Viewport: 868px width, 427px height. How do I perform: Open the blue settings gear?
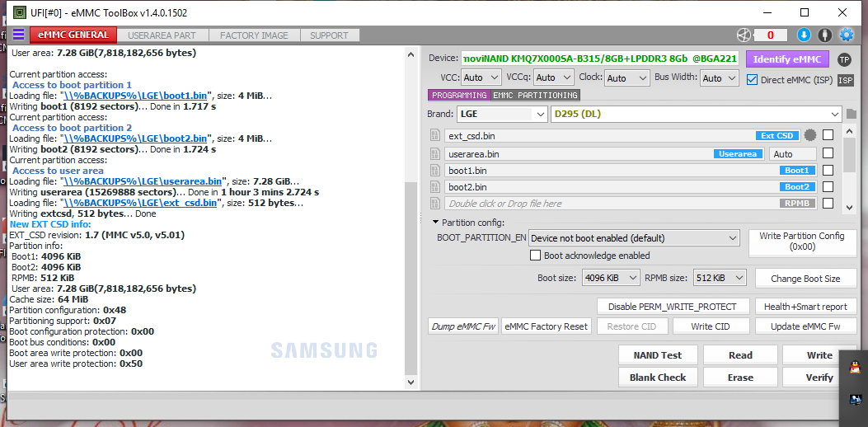click(847, 35)
